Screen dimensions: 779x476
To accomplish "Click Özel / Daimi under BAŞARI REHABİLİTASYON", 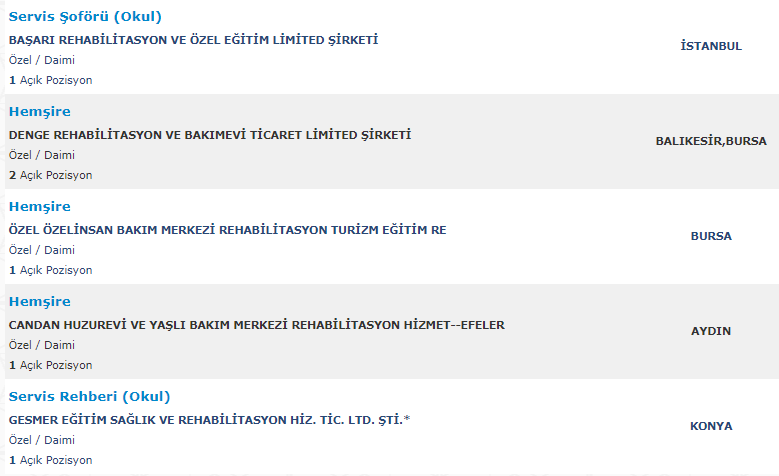I will (42, 60).
